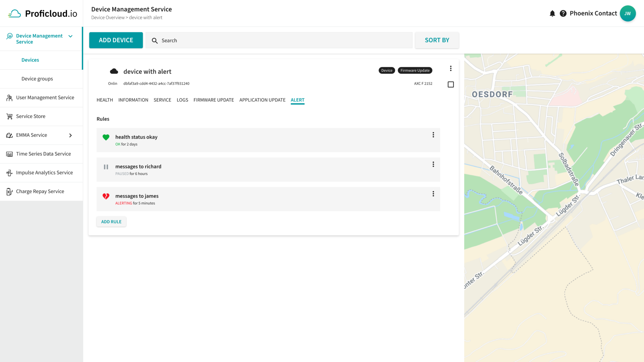Check the device selection checkbox
The image size is (644, 362).
450,84
